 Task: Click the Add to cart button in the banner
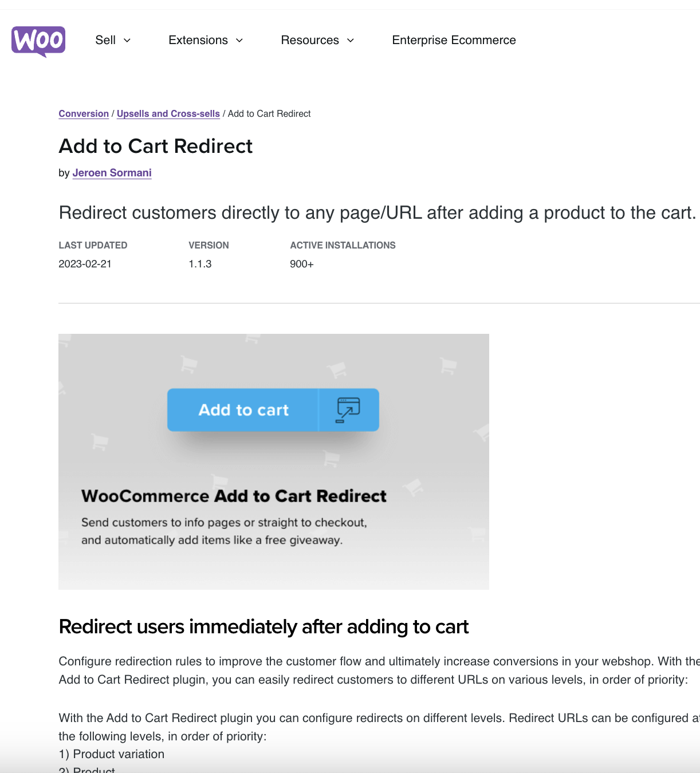(243, 409)
